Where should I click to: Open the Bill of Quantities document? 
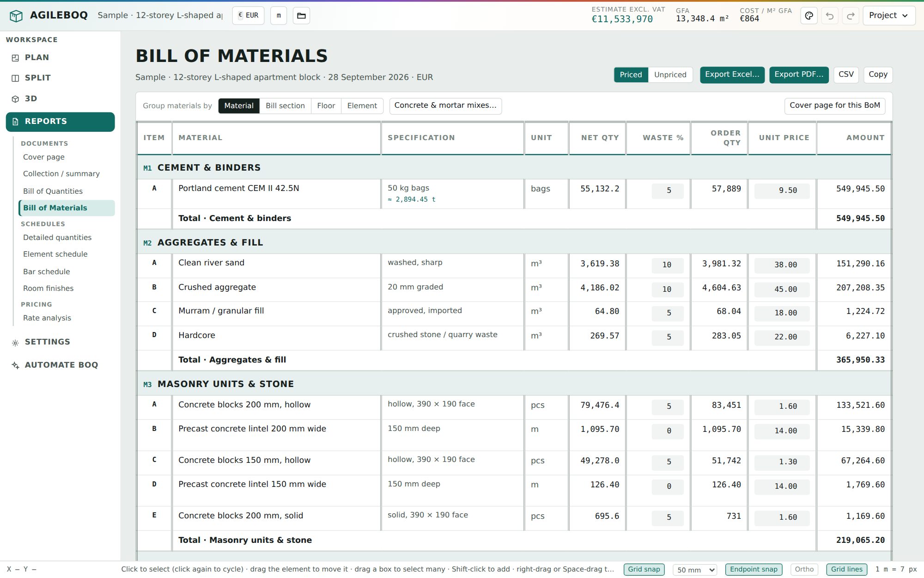[67, 191]
